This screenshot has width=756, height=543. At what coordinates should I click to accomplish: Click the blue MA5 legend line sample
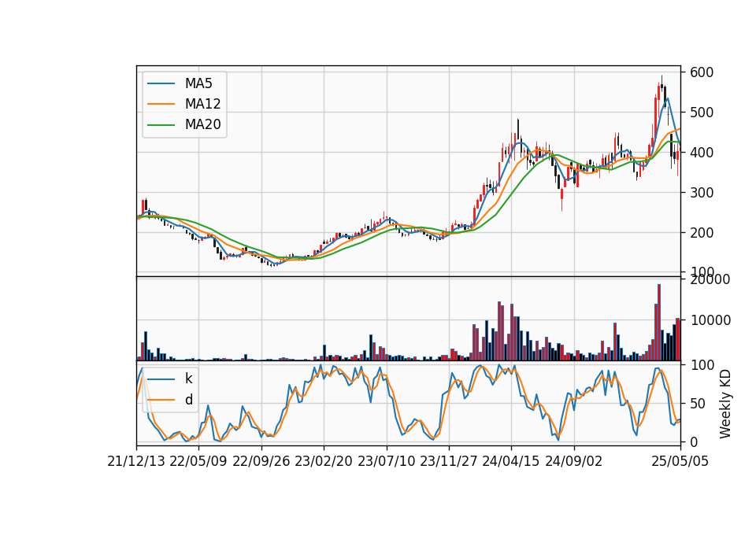coord(161,83)
